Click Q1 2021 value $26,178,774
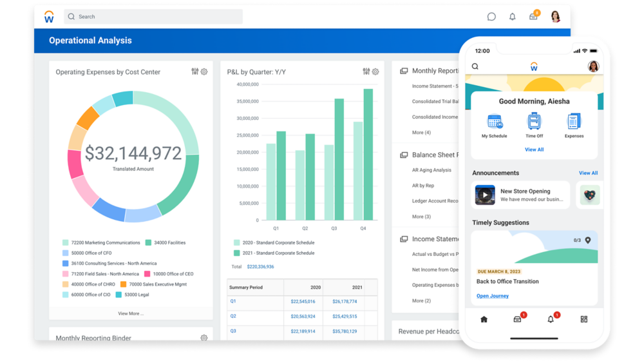This screenshot has width=644, height=363. point(345,301)
